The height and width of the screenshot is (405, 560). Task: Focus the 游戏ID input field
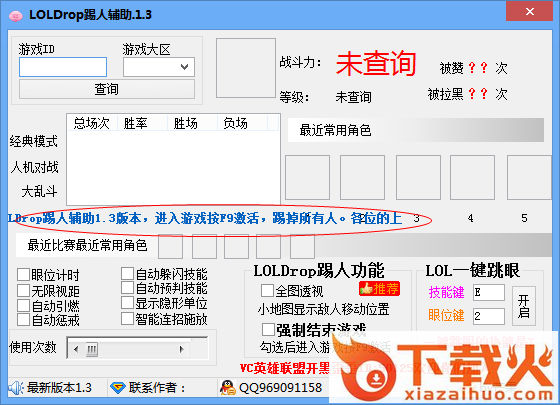tap(63, 67)
